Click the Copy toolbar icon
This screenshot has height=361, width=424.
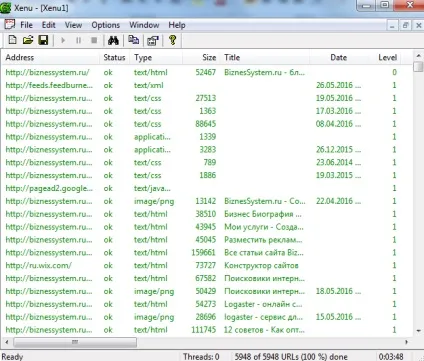tap(134, 40)
